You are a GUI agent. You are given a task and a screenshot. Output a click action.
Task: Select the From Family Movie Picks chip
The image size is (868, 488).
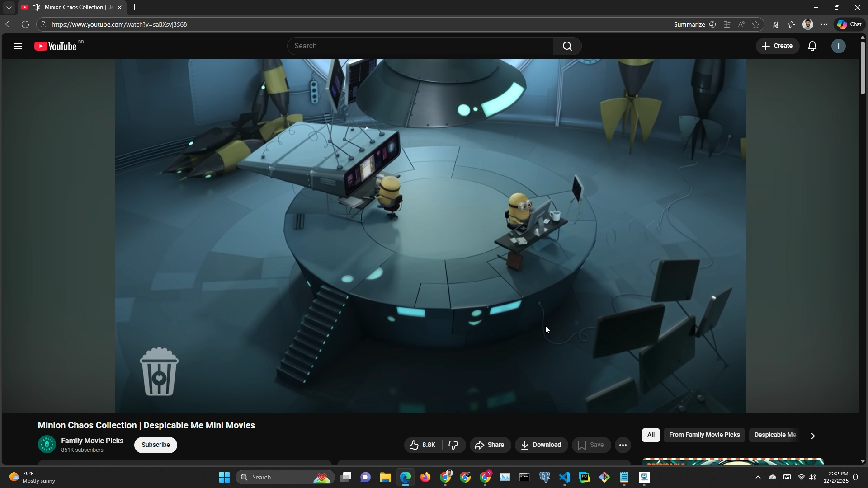click(704, 435)
